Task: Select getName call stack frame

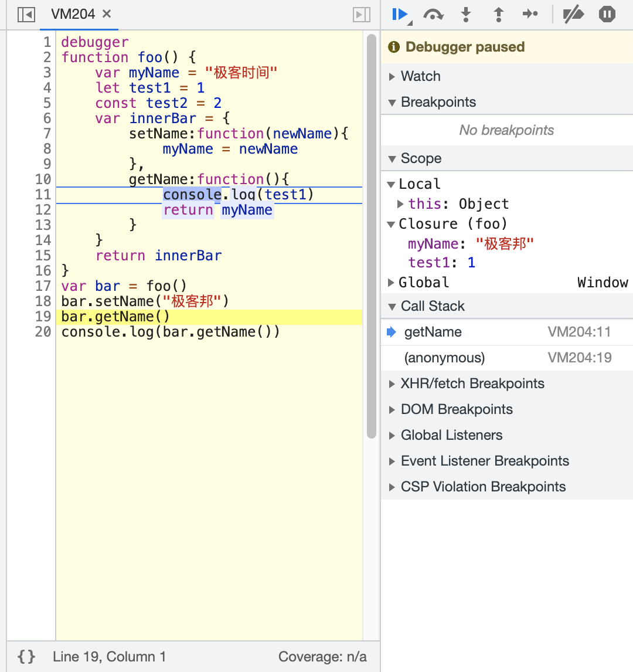Action: (433, 332)
